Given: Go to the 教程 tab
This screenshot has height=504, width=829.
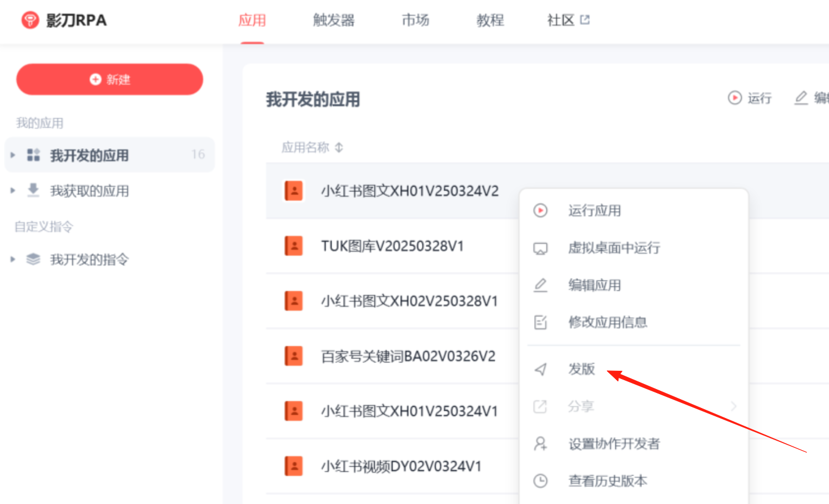Looking at the screenshot, I should click(x=490, y=21).
